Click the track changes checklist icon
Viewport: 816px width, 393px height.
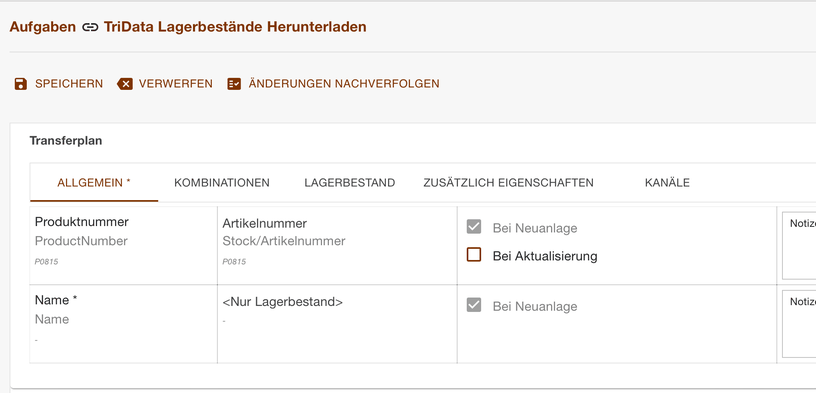click(234, 84)
